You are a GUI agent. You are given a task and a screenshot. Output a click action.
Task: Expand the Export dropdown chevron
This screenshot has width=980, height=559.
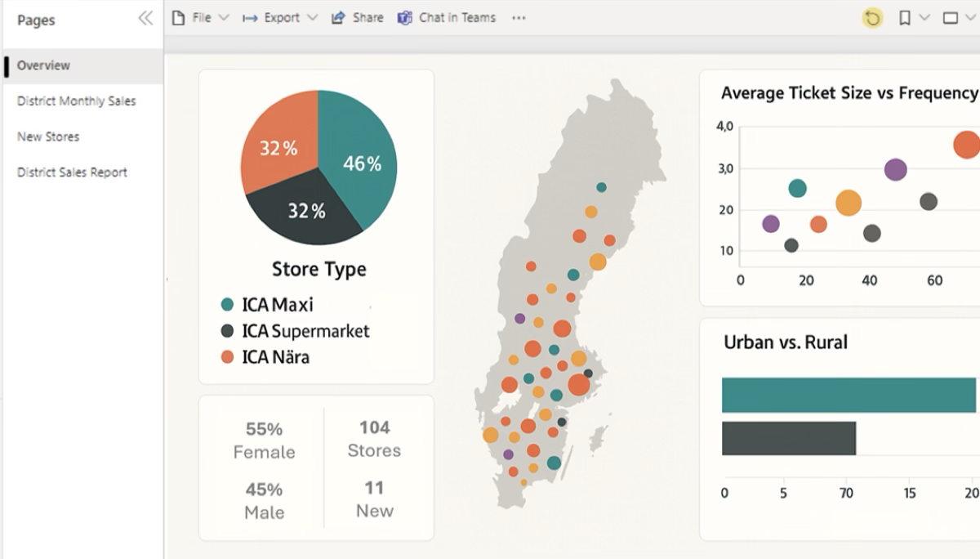(x=312, y=18)
